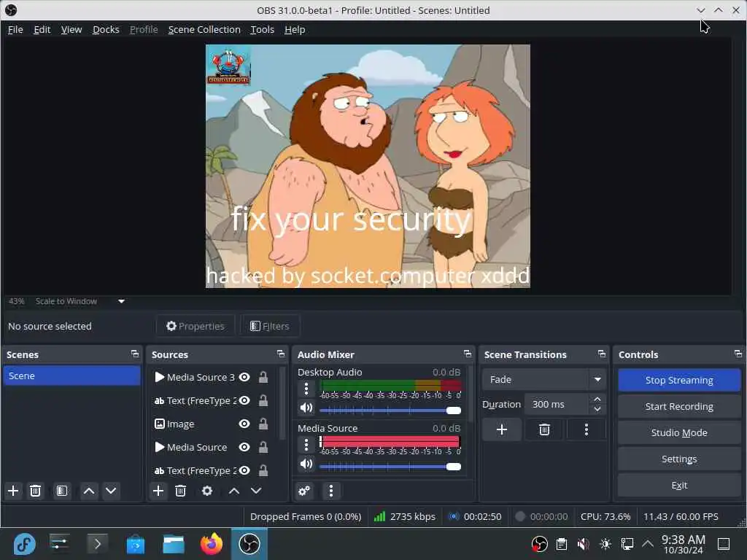
Task: Click the Fedora application launcher
Action: tap(24, 544)
